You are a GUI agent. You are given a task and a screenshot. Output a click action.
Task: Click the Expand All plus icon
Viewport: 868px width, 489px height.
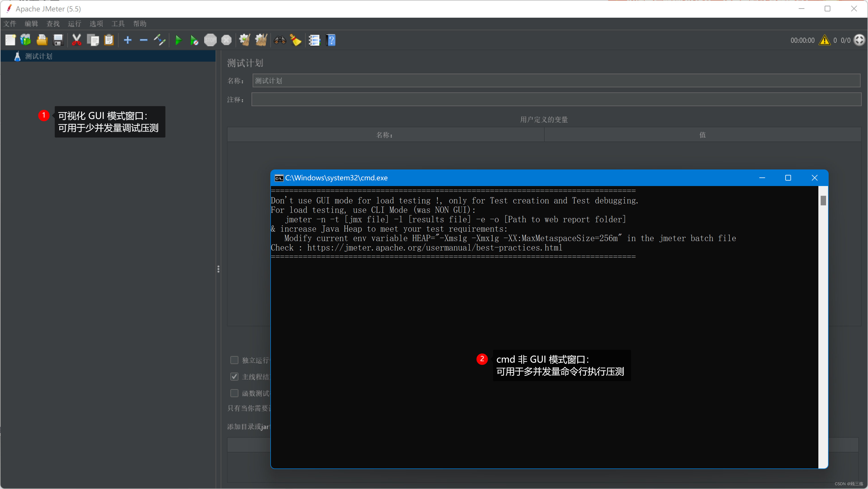tap(127, 40)
